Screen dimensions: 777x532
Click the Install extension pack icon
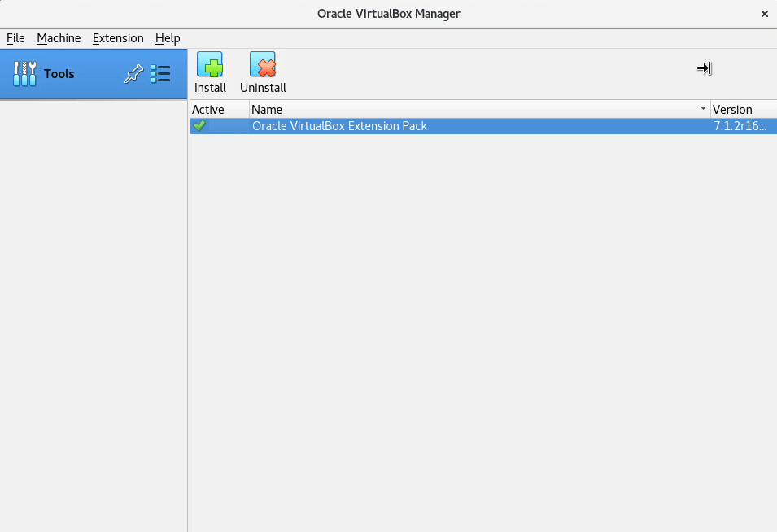click(210, 65)
